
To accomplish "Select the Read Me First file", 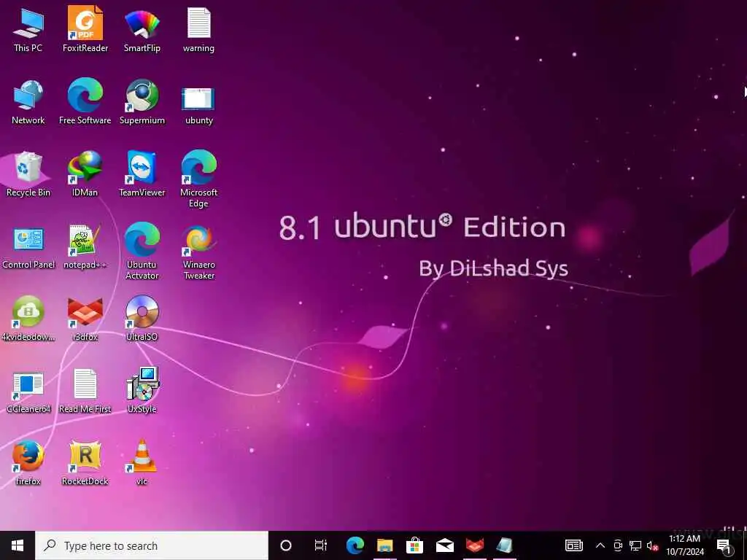I will click(x=85, y=391).
